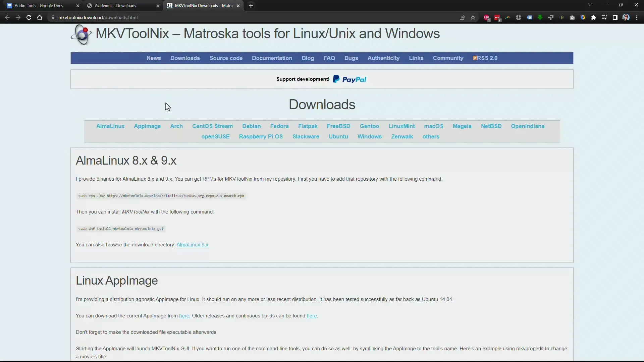Jump to the AppImage section

tap(147, 126)
